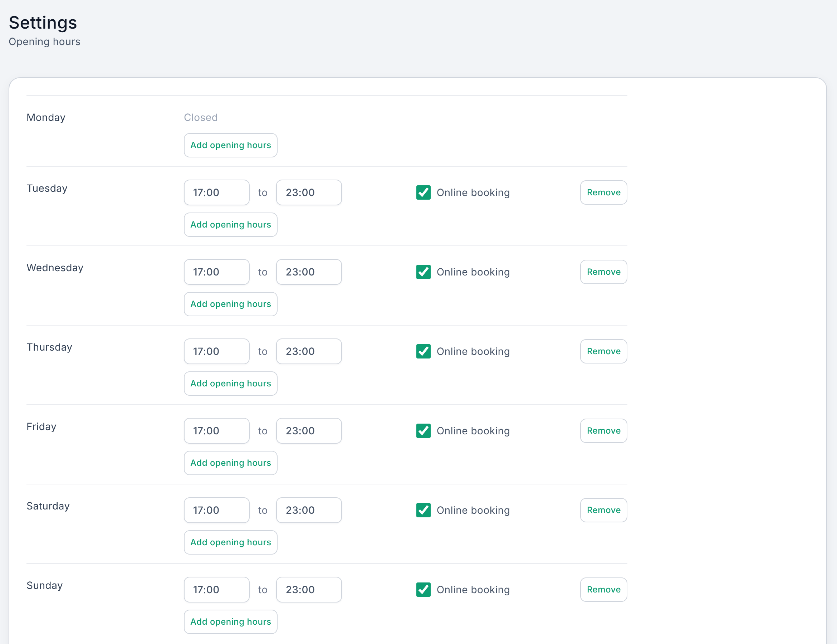
Task: Select Sunday's closing time field
Action: pos(309,589)
